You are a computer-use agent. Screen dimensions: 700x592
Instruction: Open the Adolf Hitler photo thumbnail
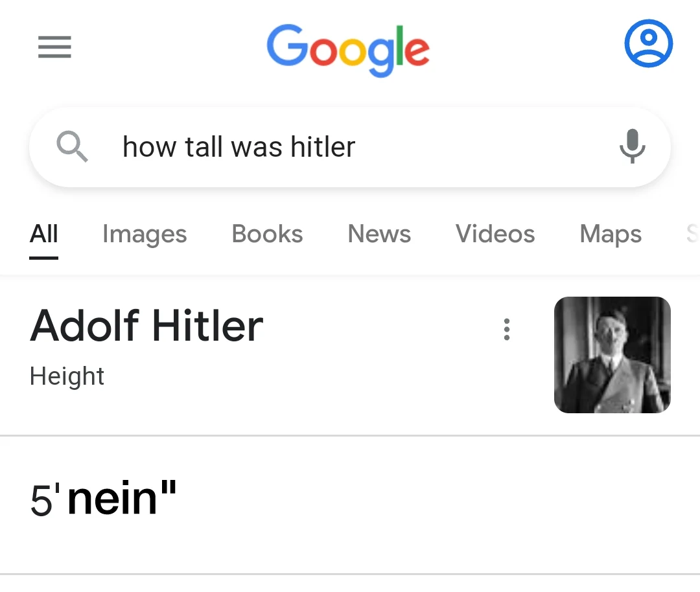click(x=612, y=354)
